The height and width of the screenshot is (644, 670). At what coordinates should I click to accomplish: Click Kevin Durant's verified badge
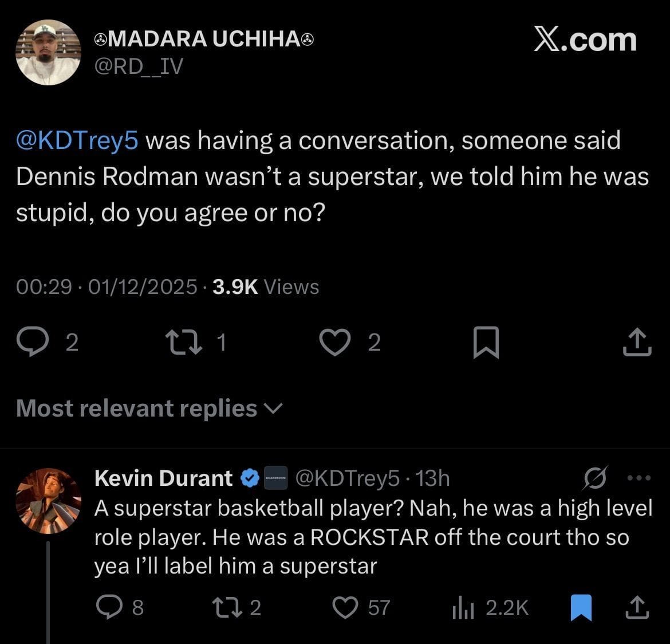coord(250,477)
